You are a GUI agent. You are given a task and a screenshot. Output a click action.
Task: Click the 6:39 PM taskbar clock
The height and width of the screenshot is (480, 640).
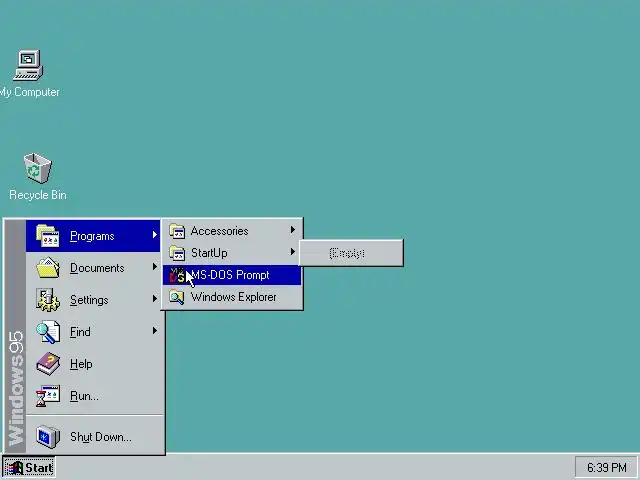pos(607,467)
